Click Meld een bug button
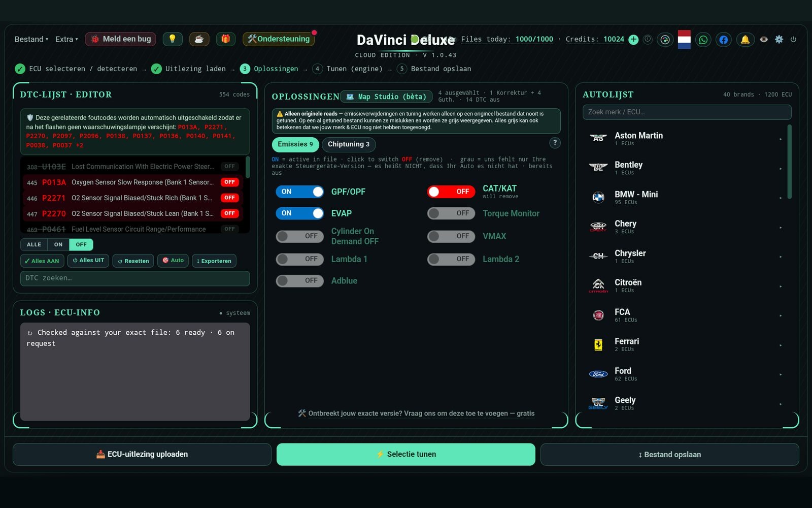 pyautogui.click(x=121, y=39)
